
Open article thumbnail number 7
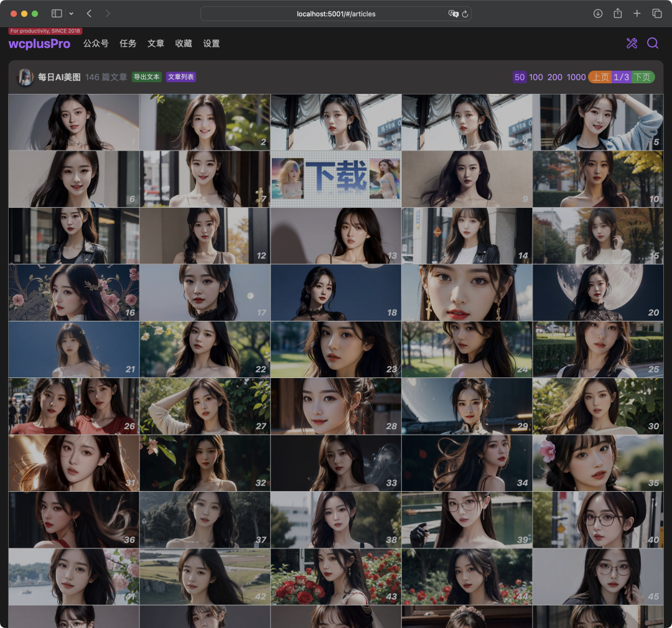point(205,179)
